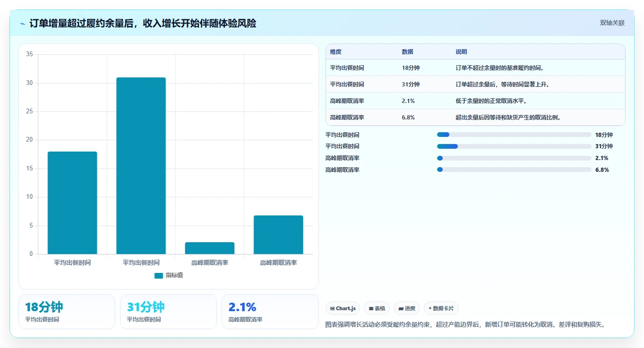644x348 pixels.
Task: Click the chart bar reaching value 18
Action: [x=72, y=203]
